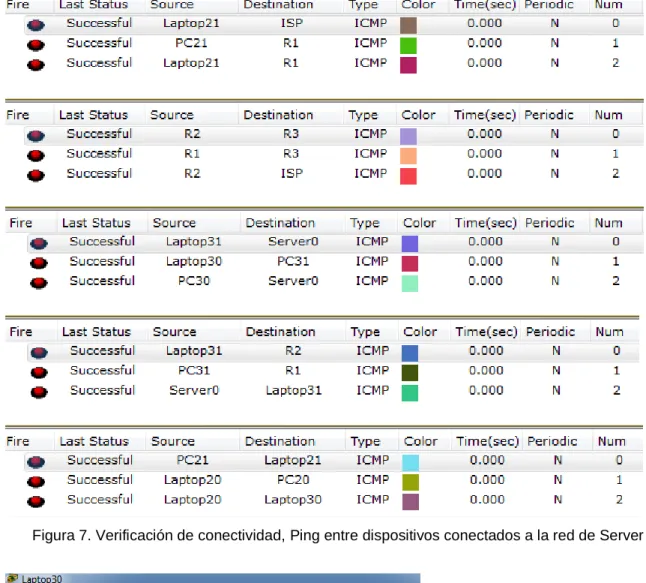This screenshot has height=583, width=646.
Task: Choose blue swatch of Laptop31 to R2 row
Action: point(410,353)
